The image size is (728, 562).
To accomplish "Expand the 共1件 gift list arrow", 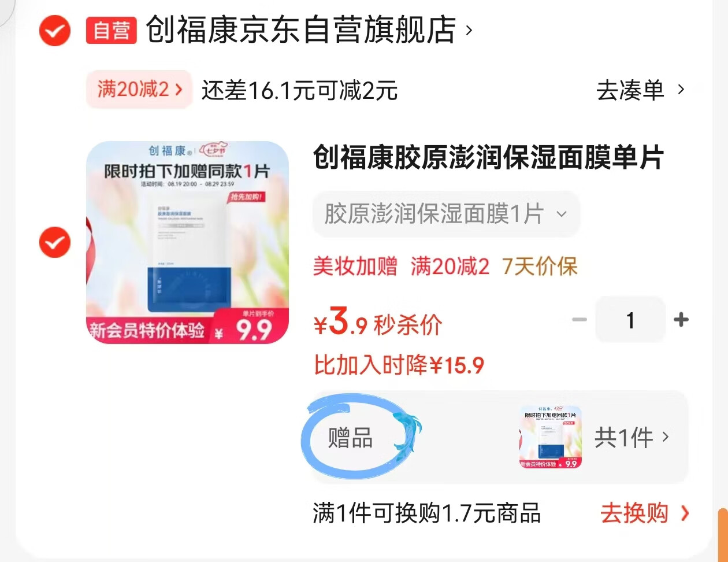I will pos(666,437).
